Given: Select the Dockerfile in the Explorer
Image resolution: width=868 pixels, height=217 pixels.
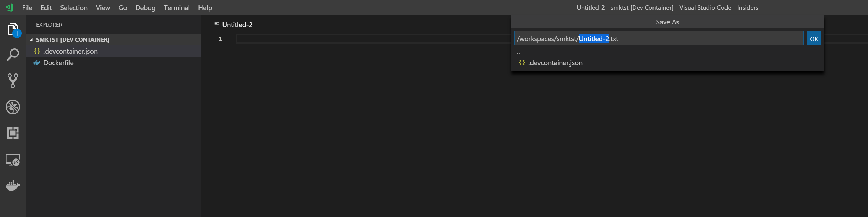Looking at the screenshot, I should click(58, 63).
